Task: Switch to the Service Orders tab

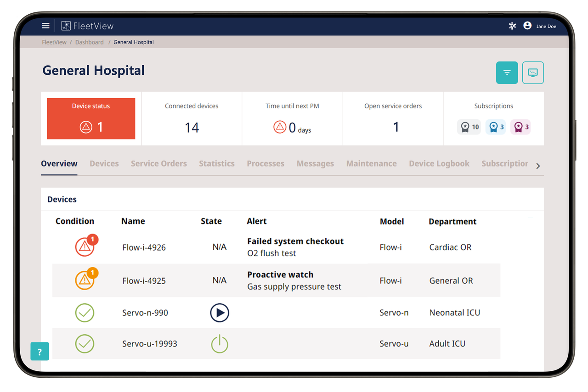Action: (158, 163)
